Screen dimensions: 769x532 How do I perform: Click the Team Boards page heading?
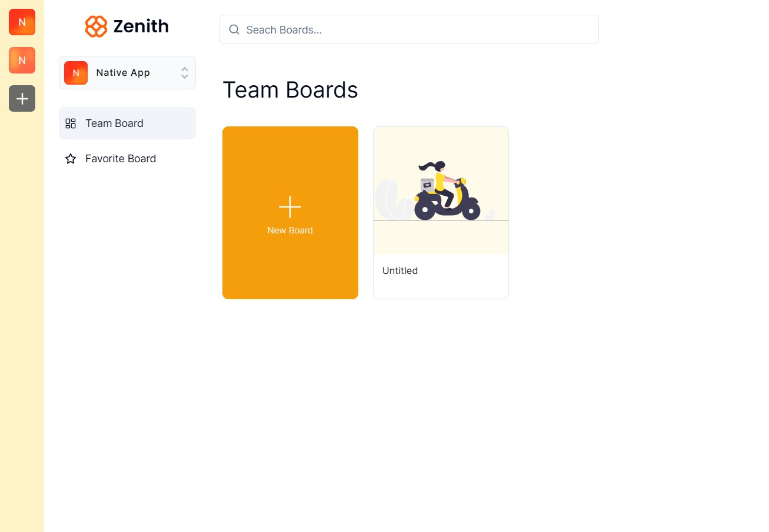tap(290, 90)
